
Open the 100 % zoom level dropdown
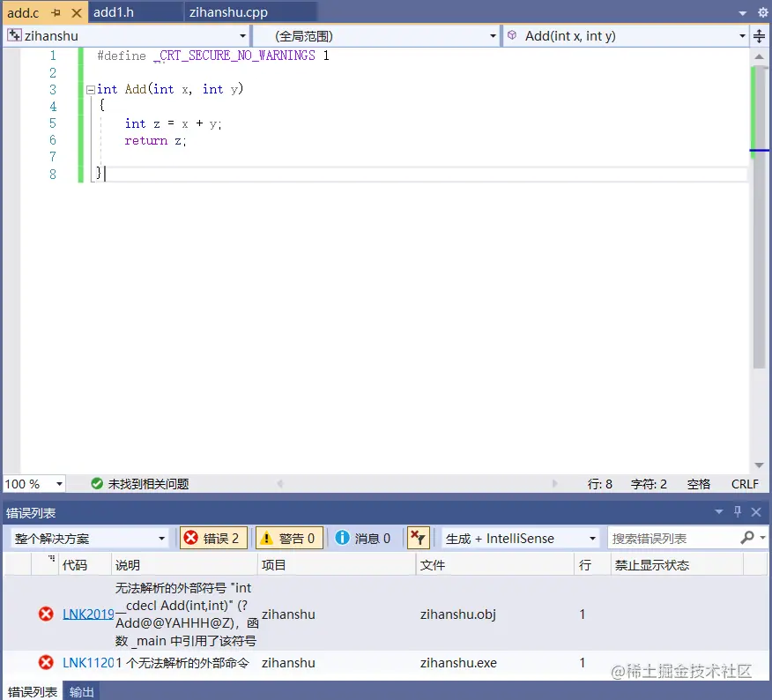59,484
